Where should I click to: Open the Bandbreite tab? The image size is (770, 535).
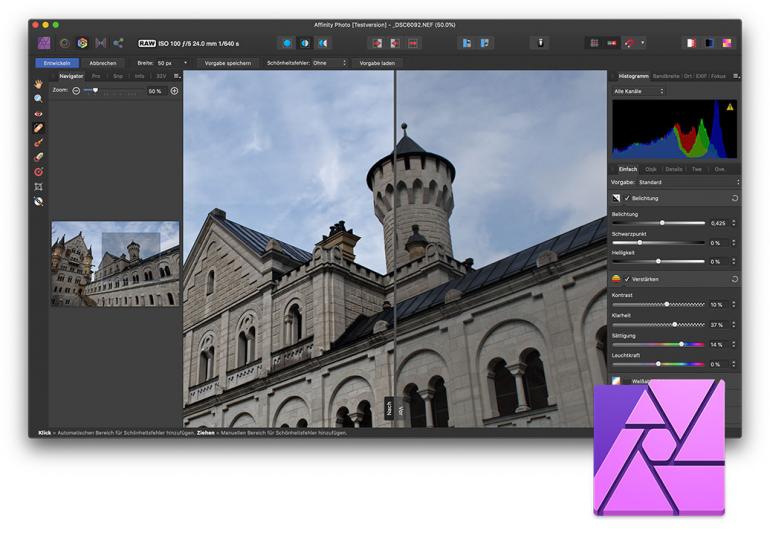coord(666,76)
